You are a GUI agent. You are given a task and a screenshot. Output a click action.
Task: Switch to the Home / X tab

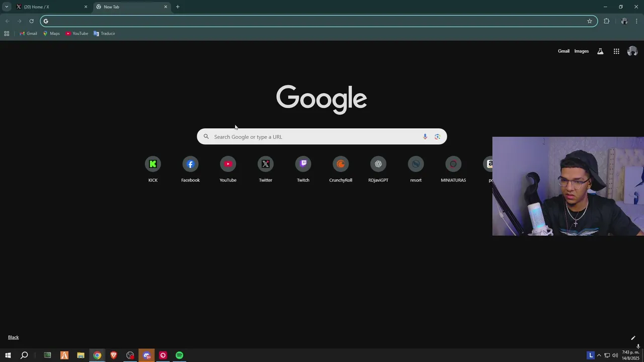[51, 7]
